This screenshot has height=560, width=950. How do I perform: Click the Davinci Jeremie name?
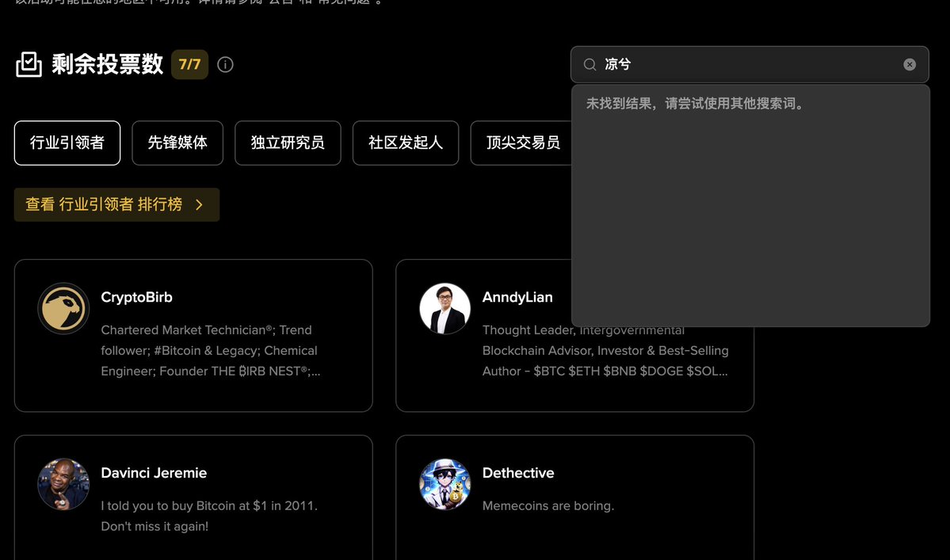pyautogui.click(x=154, y=473)
